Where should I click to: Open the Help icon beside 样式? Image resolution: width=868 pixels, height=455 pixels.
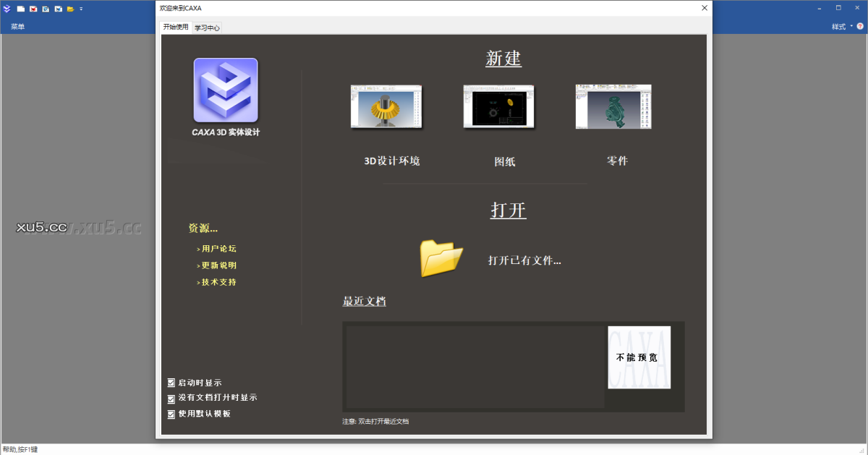click(x=860, y=26)
